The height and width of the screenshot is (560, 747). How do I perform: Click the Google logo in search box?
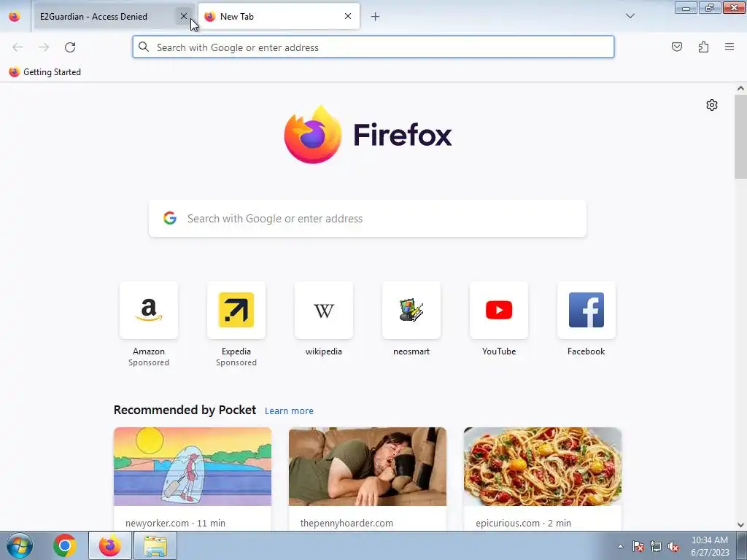(x=170, y=218)
